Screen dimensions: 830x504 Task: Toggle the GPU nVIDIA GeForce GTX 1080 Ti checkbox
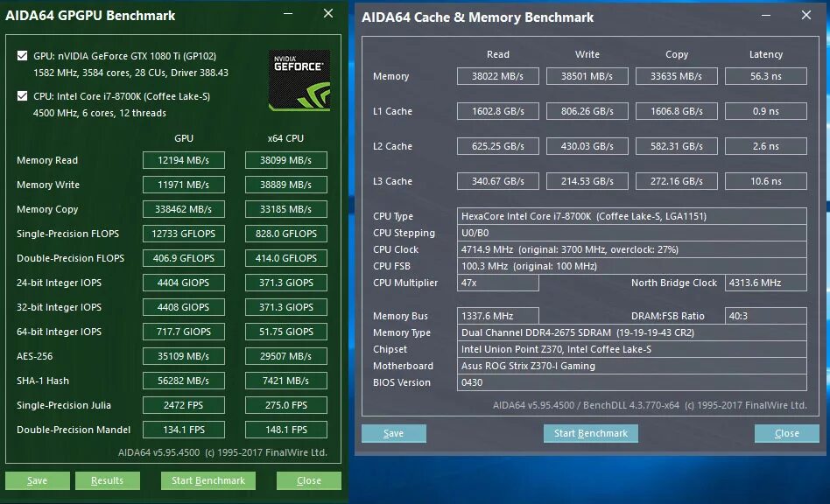[x=22, y=55]
